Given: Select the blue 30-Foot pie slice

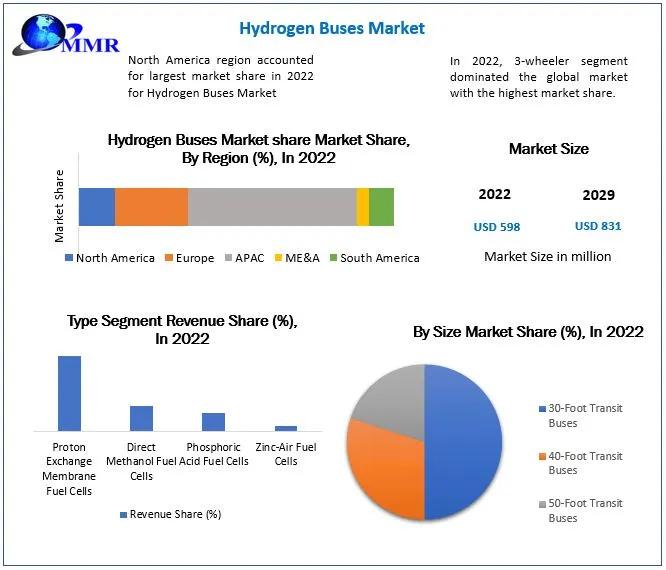Looking at the screenshot, I should [463, 442].
